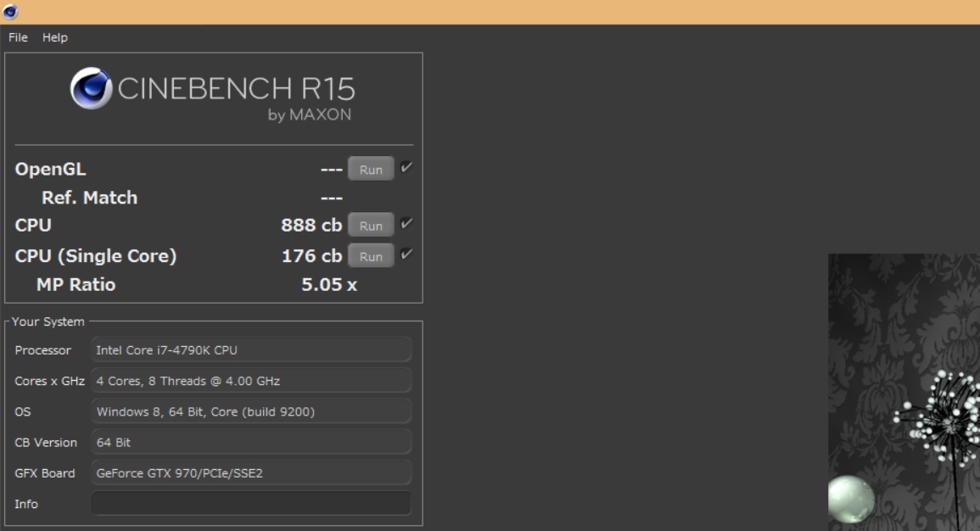Click the 888 cb CPU score

coord(311,225)
